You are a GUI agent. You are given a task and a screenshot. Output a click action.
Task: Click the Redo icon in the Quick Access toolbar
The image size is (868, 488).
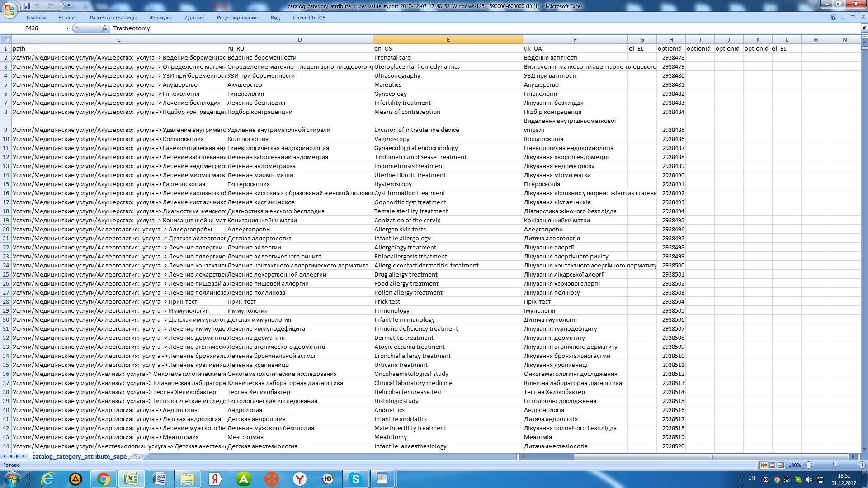coord(51,6)
